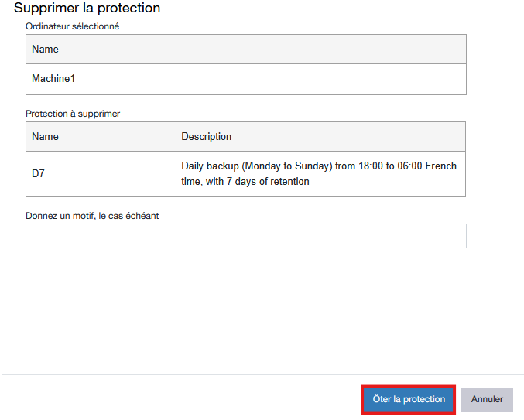Select the D7 protection name cell

[39, 174]
